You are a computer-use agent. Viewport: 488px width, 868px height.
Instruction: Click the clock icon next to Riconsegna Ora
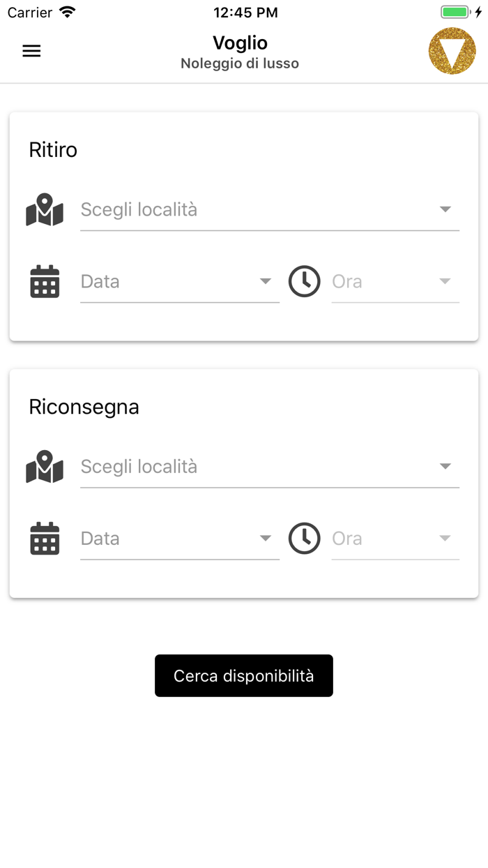point(304,538)
